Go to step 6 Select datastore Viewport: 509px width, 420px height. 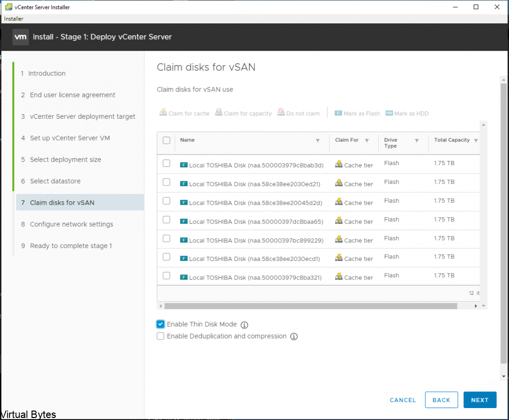coord(51,181)
